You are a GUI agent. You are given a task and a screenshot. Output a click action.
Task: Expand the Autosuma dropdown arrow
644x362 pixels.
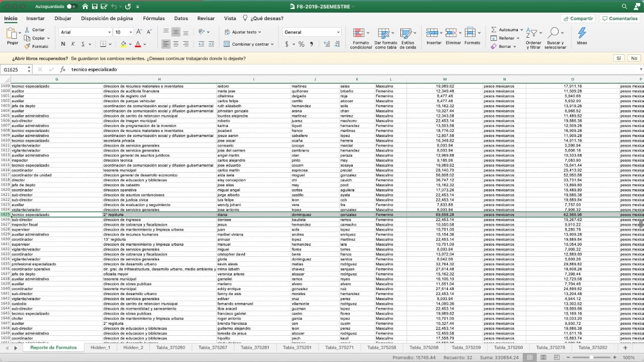[x=522, y=30]
